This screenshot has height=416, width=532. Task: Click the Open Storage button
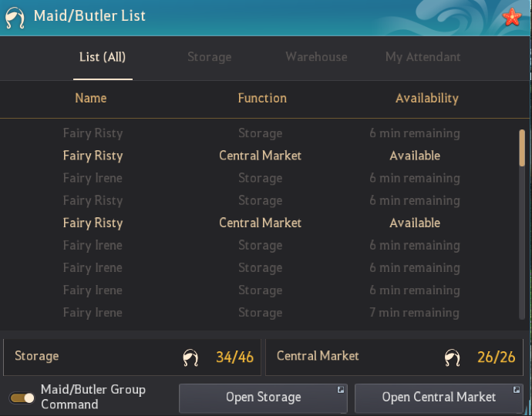coord(263,398)
